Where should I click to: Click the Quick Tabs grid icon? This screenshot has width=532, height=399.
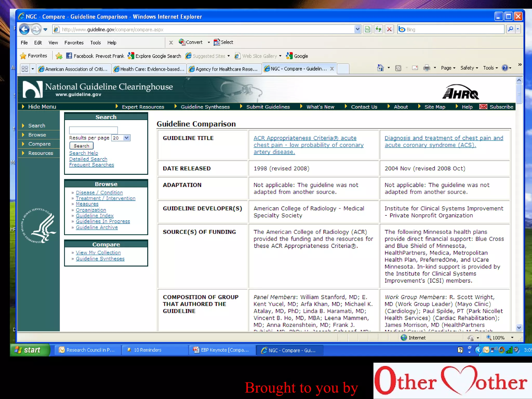tap(25, 69)
